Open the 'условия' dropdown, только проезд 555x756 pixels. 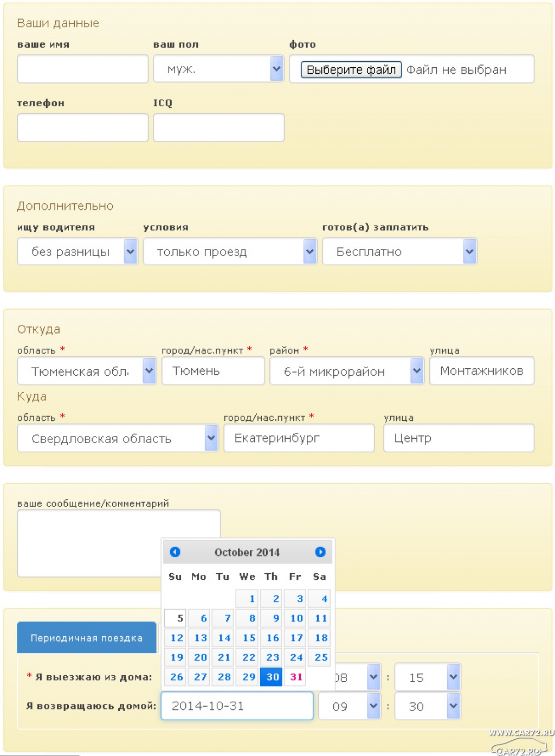click(x=230, y=252)
